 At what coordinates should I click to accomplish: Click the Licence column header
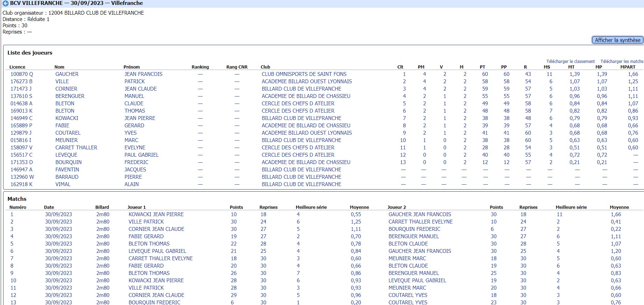tap(17, 67)
